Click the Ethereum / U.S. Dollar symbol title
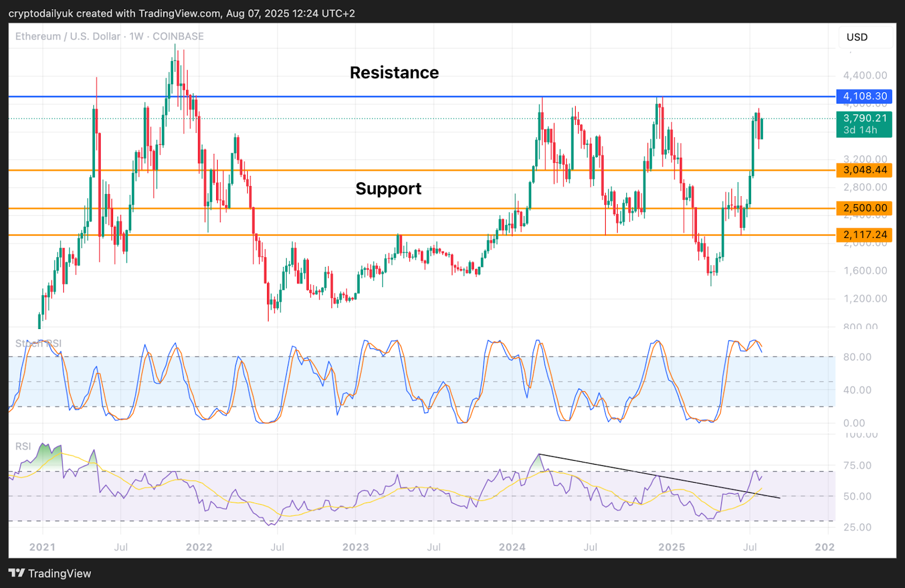The image size is (905, 588). [x=68, y=37]
